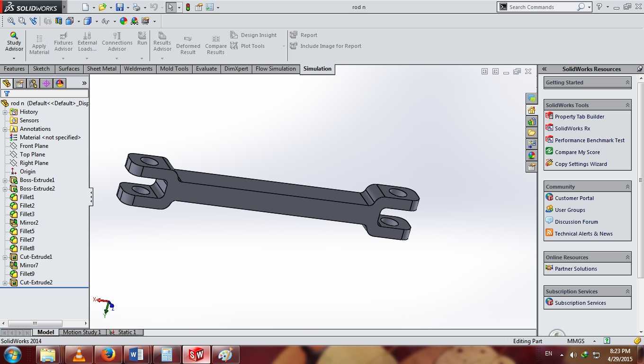Image resolution: width=644 pixels, height=364 pixels.
Task: Open the Customer Portal link
Action: [574, 198]
